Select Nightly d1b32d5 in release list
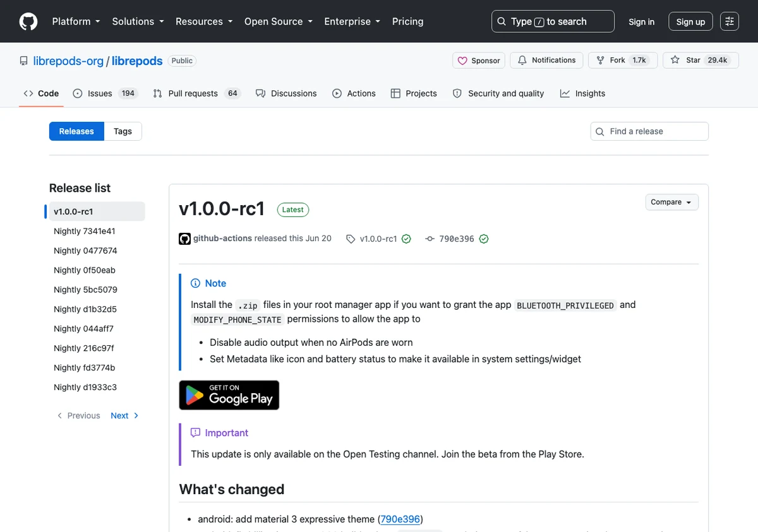 [x=97, y=309]
